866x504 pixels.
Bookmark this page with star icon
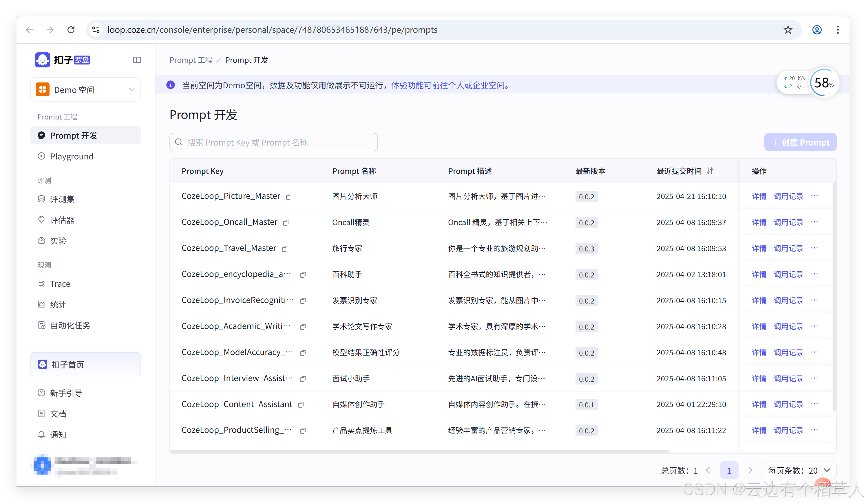pos(788,30)
